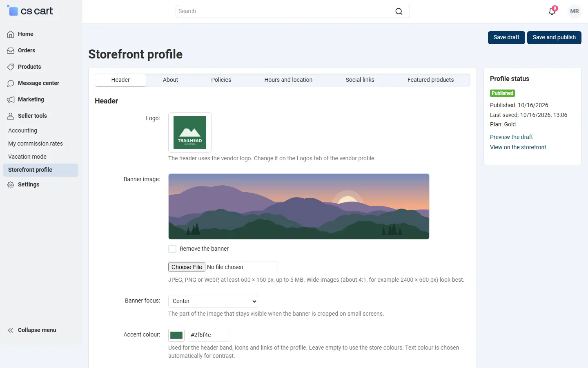
Task: Open Settings from the sidebar
Action: click(29, 185)
